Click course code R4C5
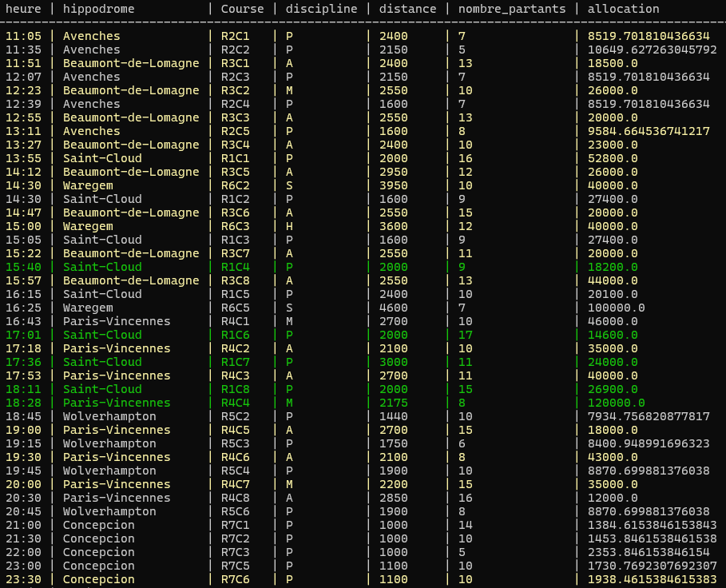Screen dimensions: 726x588 click(235, 430)
